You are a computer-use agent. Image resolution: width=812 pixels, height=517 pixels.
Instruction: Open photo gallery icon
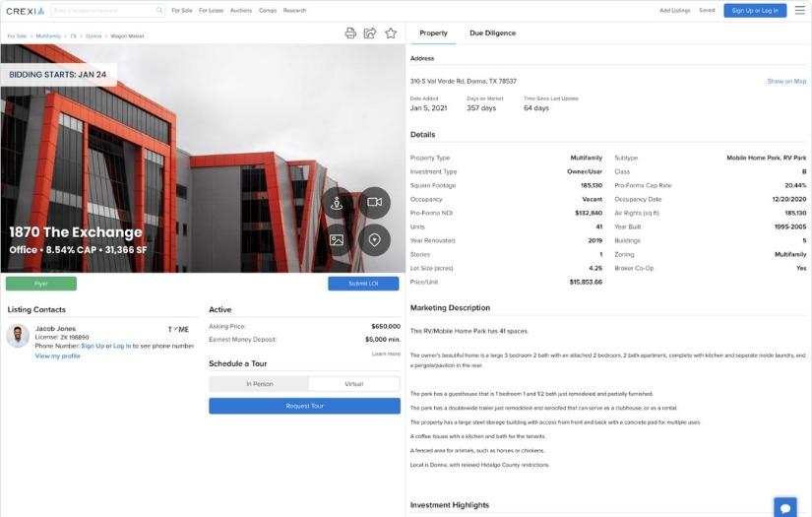tap(337, 240)
